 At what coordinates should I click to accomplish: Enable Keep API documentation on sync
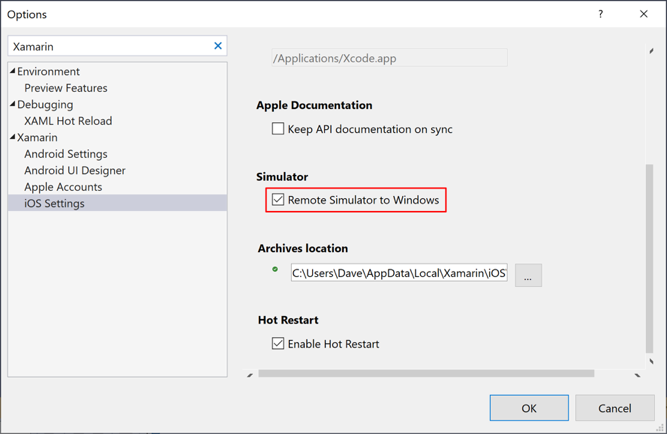278,128
